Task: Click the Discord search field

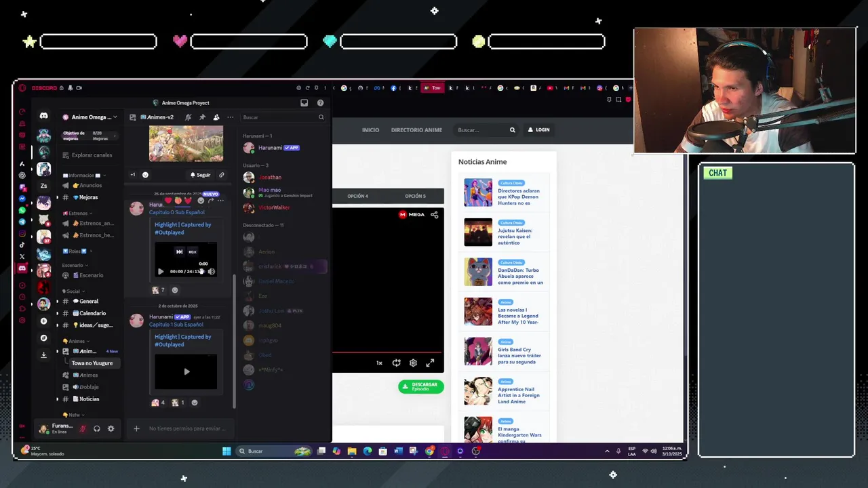Action: pyautogui.click(x=283, y=117)
